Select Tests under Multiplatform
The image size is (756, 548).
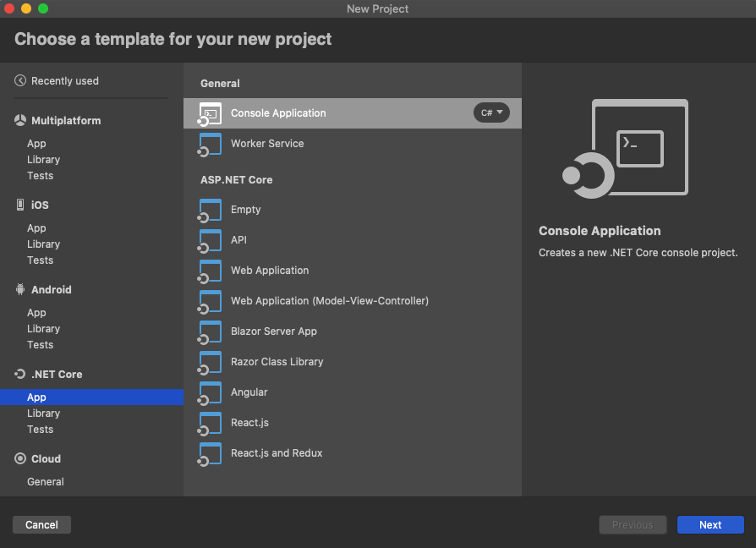pos(40,175)
